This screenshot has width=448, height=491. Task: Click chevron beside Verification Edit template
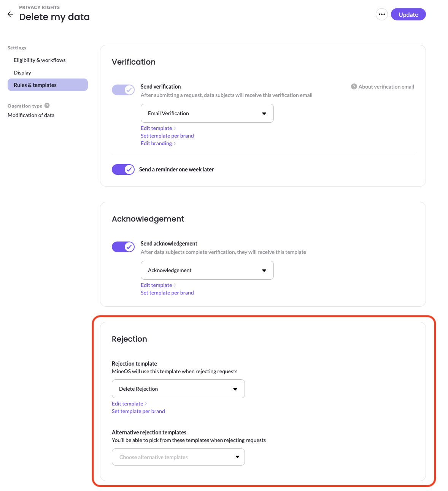click(x=175, y=128)
